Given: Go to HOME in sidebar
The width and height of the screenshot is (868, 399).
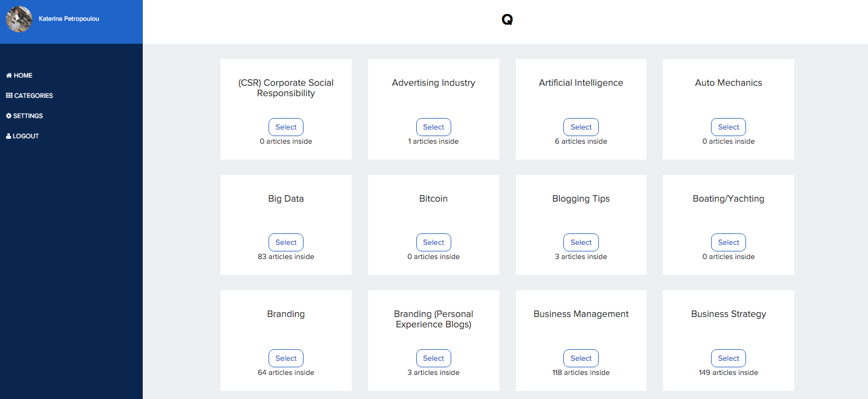Looking at the screenshot, I should [x=19, y=75].
